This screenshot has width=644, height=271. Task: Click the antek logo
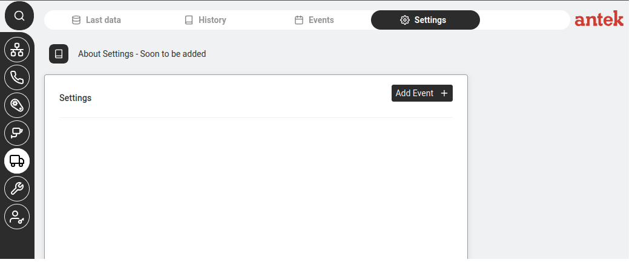tap(599, 19)
